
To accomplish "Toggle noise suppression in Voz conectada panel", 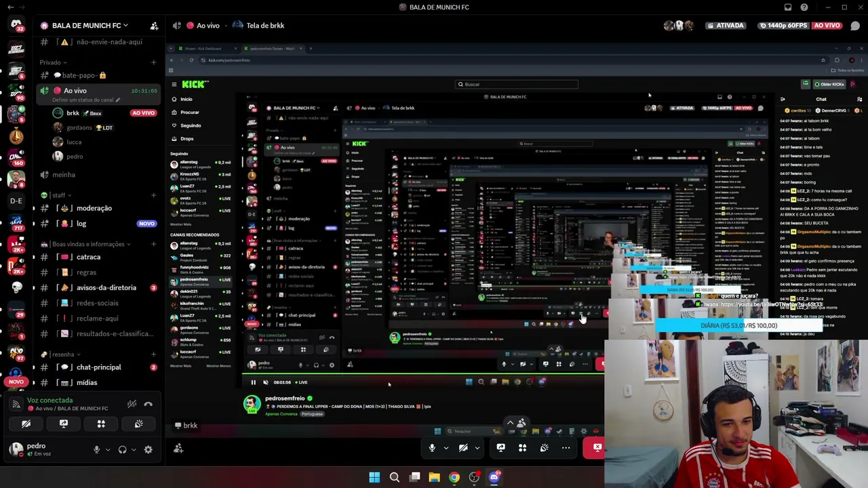I will (x=132, y=404).
